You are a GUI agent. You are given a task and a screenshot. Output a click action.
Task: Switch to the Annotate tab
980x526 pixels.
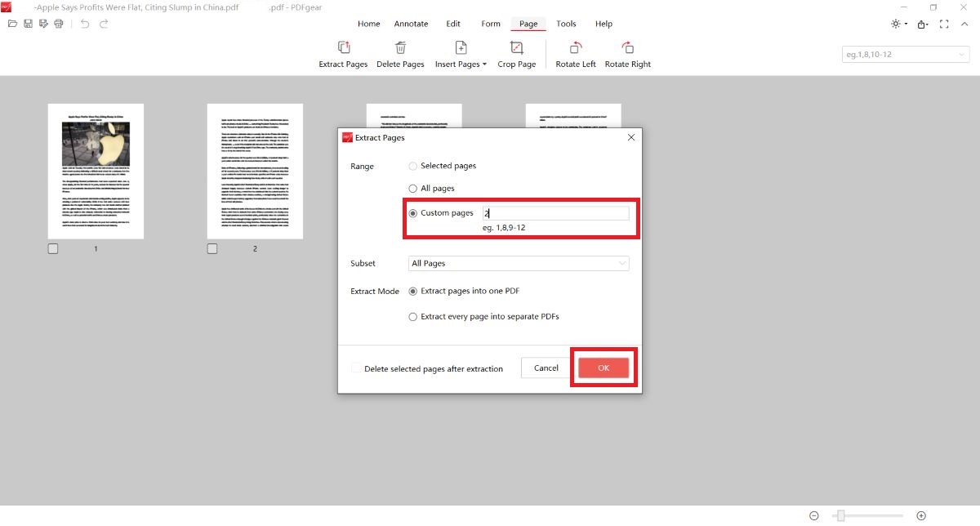pyautogui.click(x=411, y=24)
